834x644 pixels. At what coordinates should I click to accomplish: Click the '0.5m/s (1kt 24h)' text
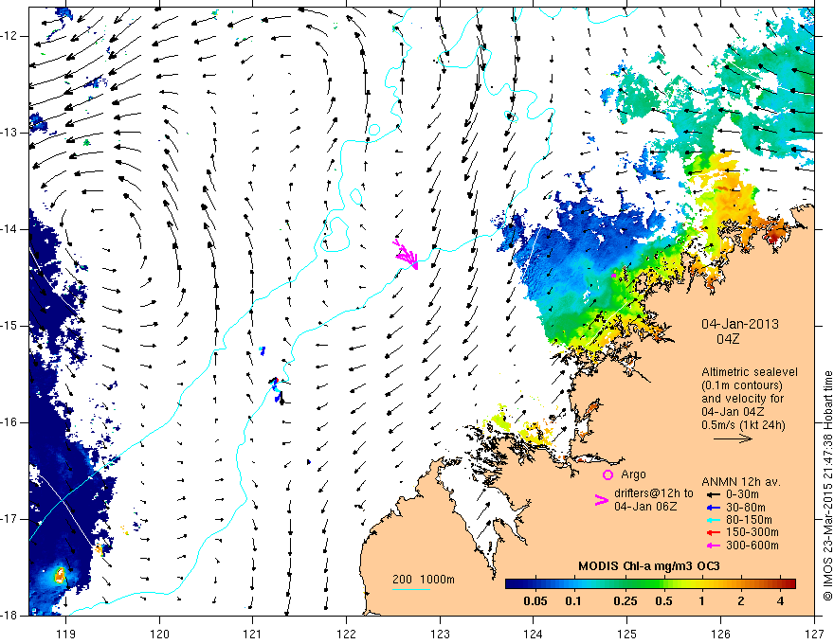743,424
